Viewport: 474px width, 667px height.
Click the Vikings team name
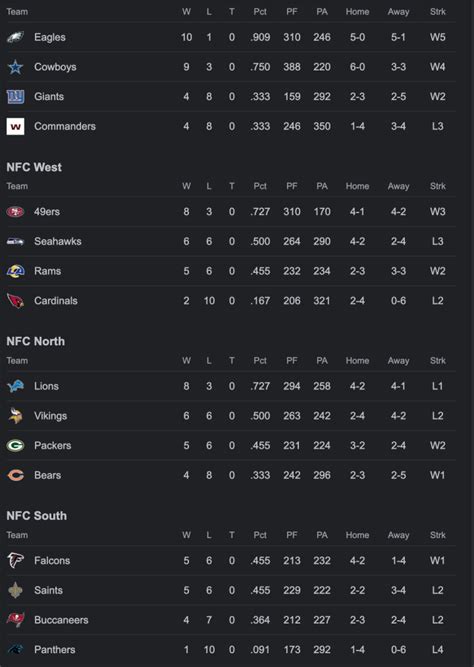coord(50,416)
